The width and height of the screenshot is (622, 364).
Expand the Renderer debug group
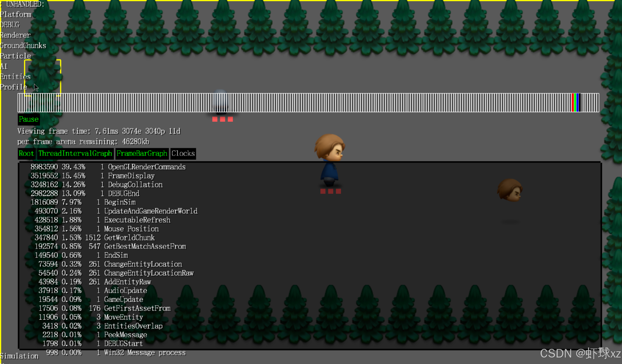[15, 35]
